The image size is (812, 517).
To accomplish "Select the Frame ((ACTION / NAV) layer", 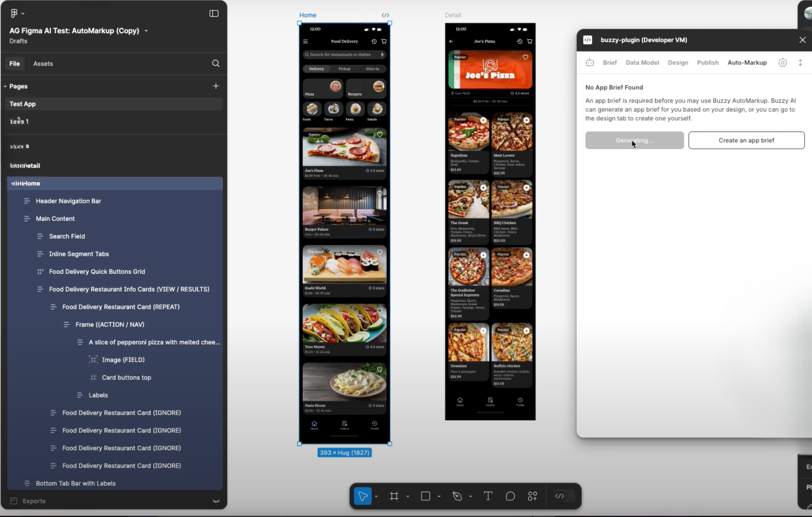I will [x=115, y=325].
